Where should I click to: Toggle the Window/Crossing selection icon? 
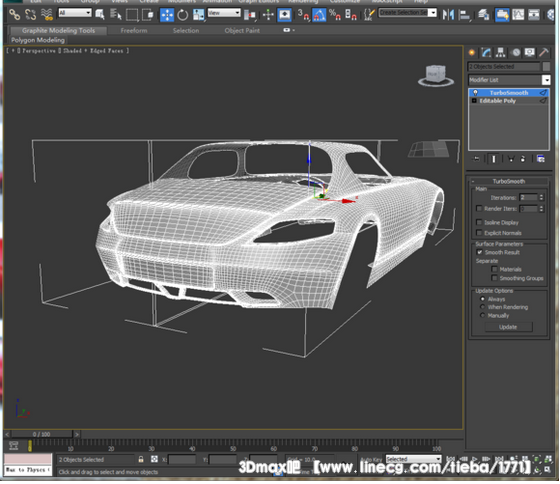pyautogui.click(x=148, y=15)
